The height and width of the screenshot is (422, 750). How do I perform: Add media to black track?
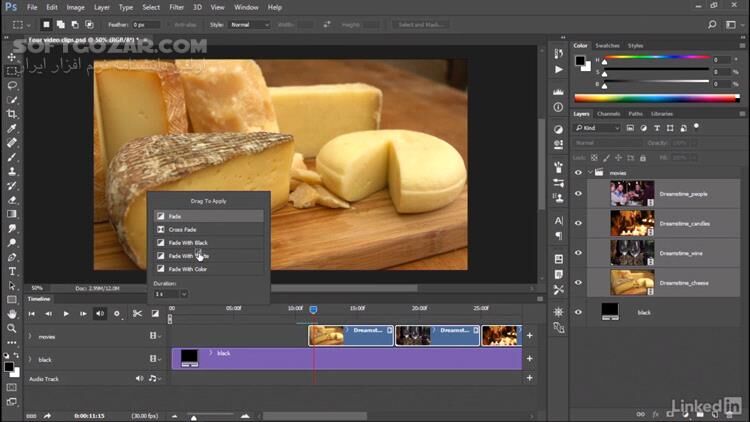point(529,358)
